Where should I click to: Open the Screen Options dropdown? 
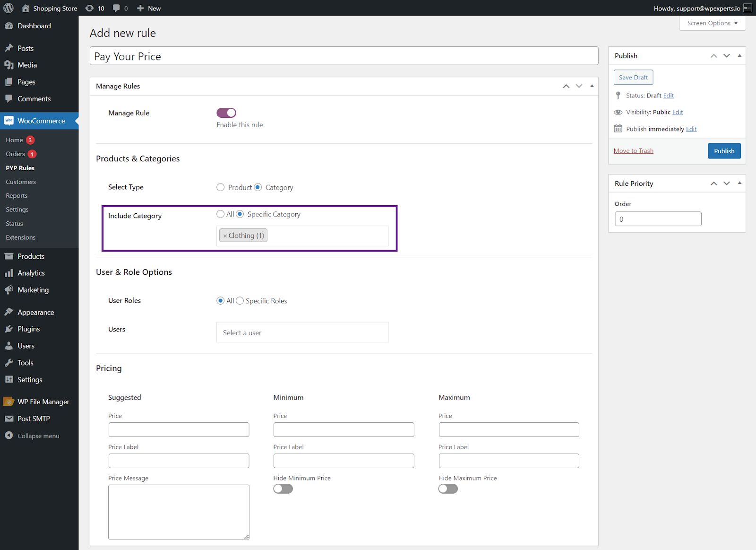(x=713, y=23)
